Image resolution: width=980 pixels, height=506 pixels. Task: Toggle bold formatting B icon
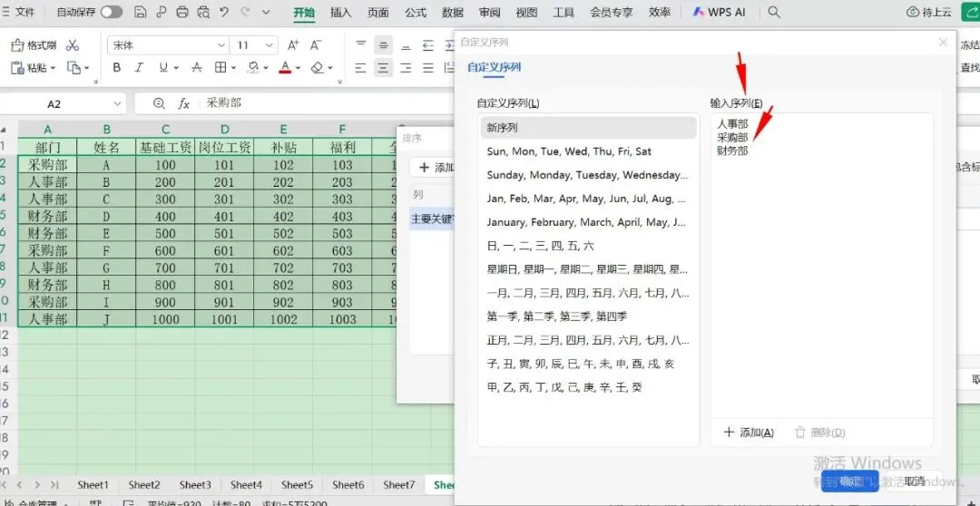pyautogui.click(x=116, y=67)
